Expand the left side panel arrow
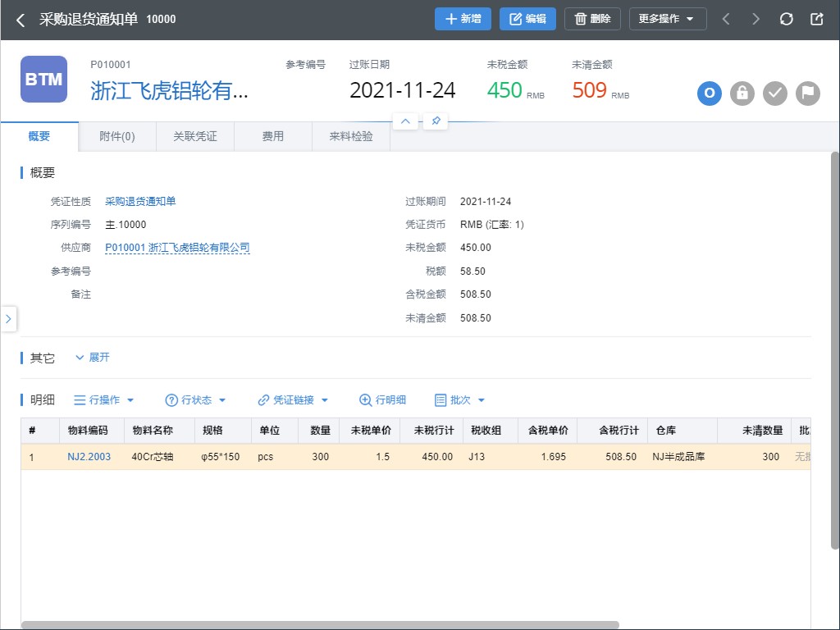 tap(8, 319)
